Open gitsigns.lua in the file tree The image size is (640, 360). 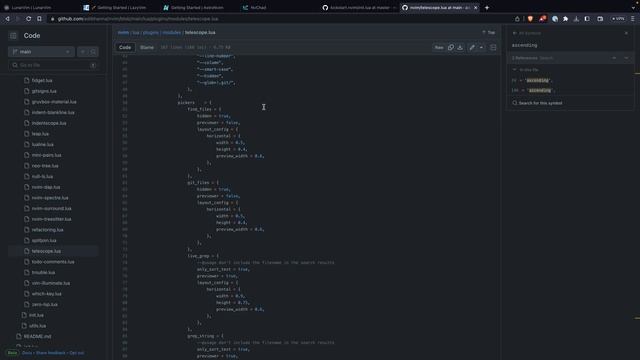[x=44, y=91]
